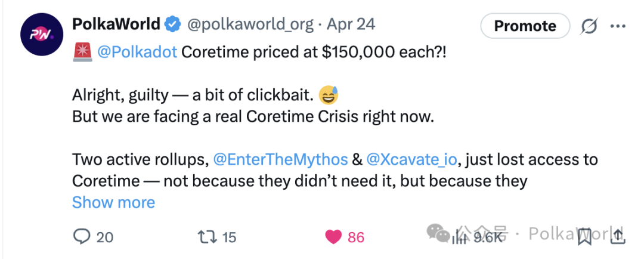This screenshot has width=644, height=259.
Task: Open the PolkaWorld profile avatar
Action: pos(42,35)
